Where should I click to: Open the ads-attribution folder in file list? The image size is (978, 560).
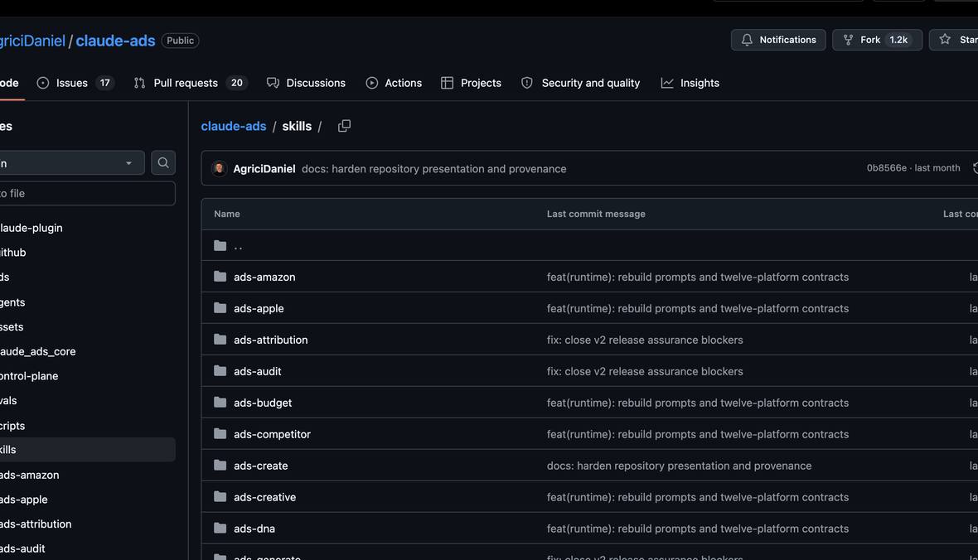(x=271, y=340)
